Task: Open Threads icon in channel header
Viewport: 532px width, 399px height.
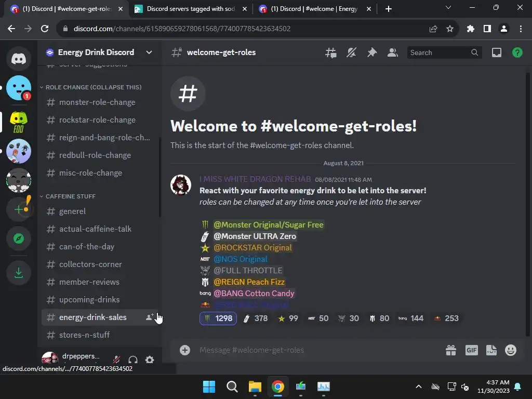Action: [x=331, y=52]
